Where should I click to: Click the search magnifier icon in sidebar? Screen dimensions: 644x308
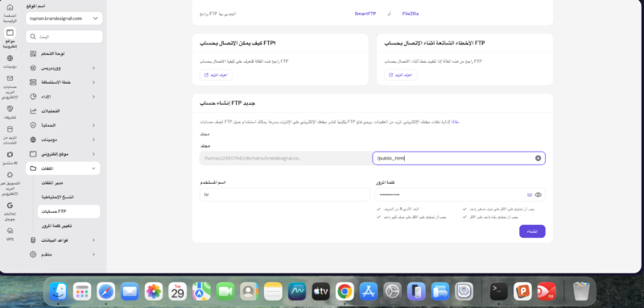click(33, 36)
